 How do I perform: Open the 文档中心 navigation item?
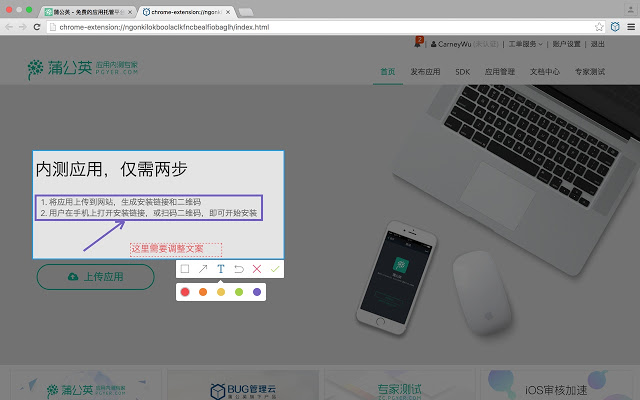click(545, 72)
